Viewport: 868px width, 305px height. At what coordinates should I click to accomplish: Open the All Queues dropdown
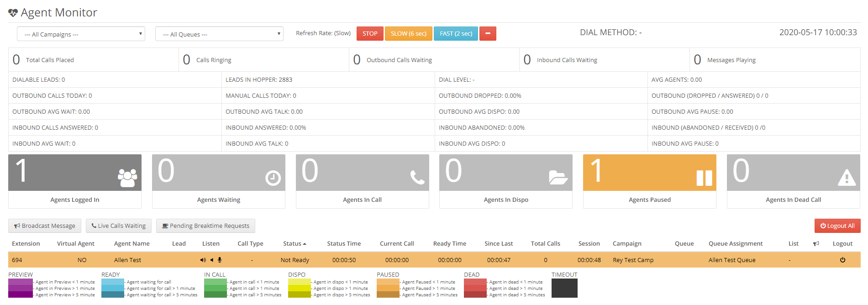[219, 34]
